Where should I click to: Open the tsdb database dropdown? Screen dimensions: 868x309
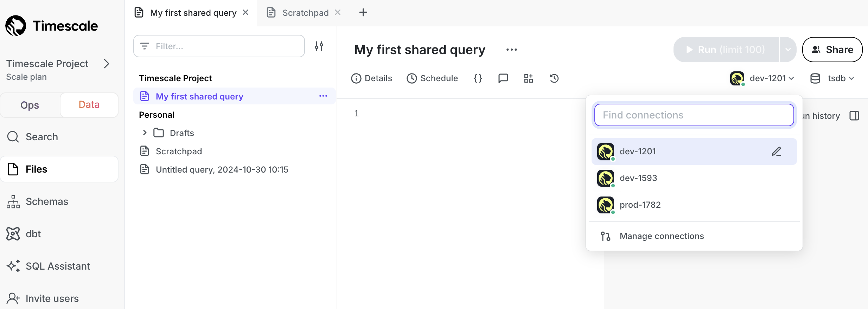point(832,78)
